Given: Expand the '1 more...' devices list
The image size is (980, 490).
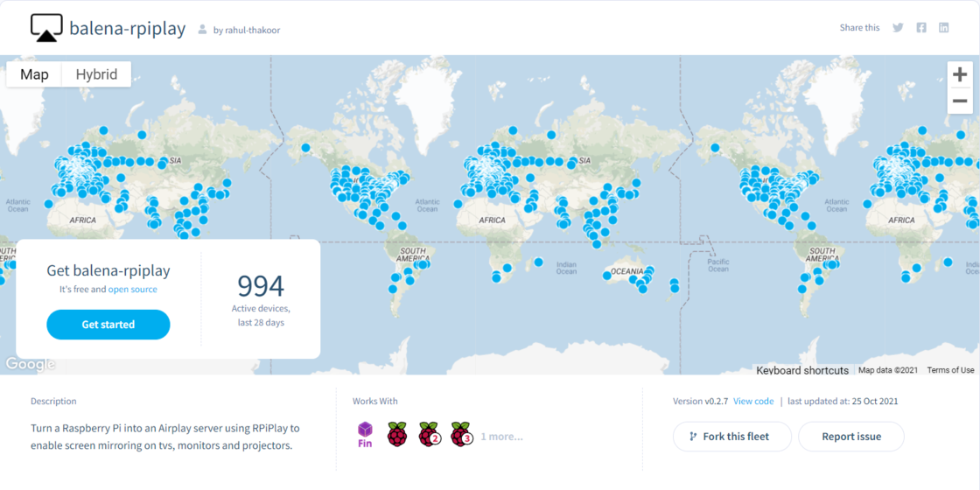Looking at the screenshot, I should pyautogui.click(x=501, y=437).
